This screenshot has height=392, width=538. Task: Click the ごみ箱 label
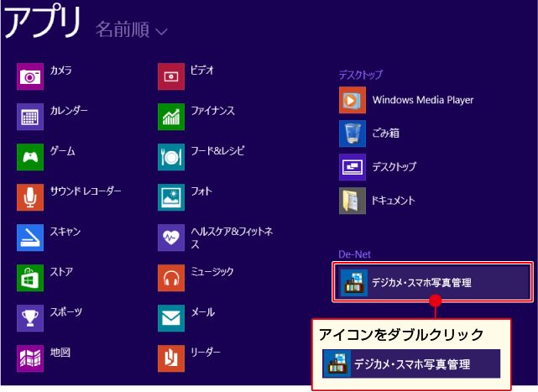pyautogui.click(x=386, y=133)
